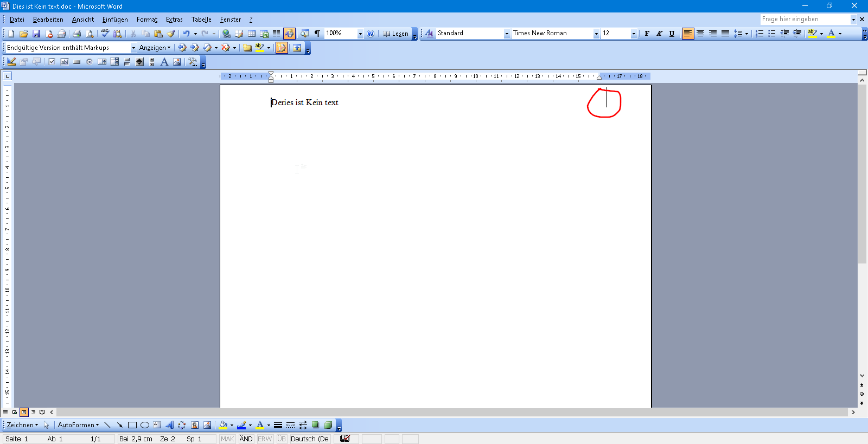The image size is (868, 444).
Task: Insert a WordArt object from drawing toolbar
Action: point(169,425)
